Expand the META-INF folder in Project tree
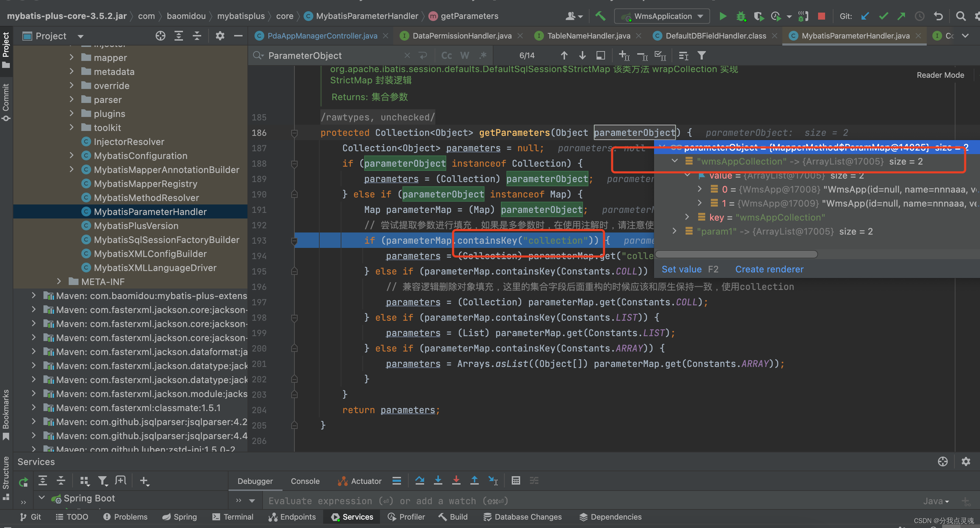Screen dimensions: 980x528 pos(59,282)
